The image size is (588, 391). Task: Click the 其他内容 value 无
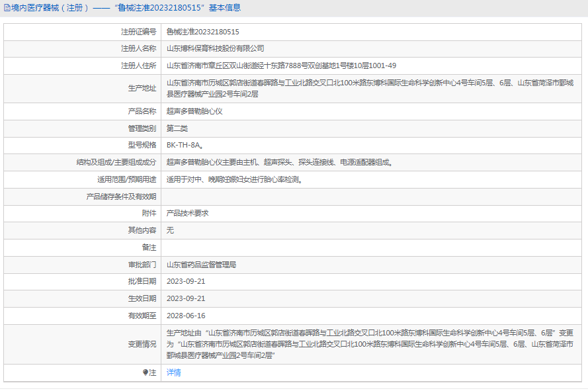tap(170, 230)
